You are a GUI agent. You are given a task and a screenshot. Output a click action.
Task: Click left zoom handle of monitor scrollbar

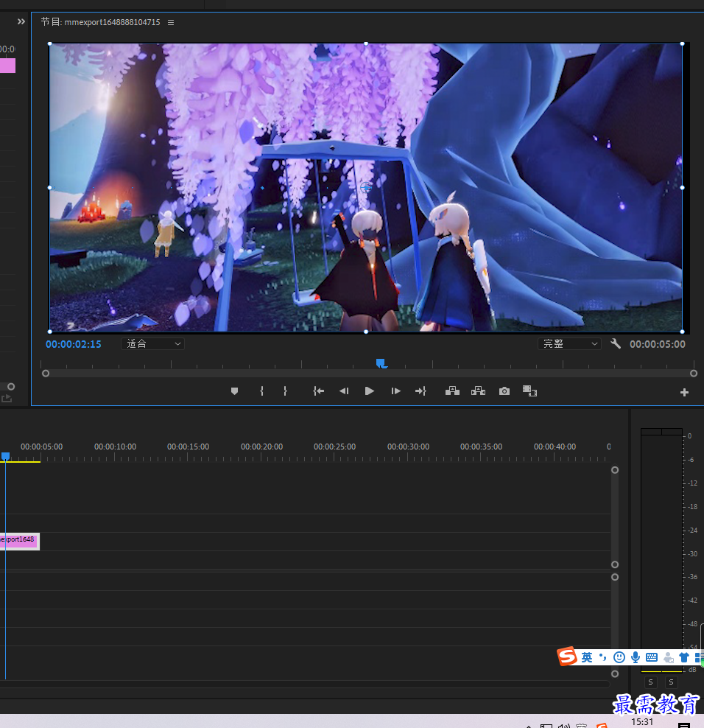point(46,374)
